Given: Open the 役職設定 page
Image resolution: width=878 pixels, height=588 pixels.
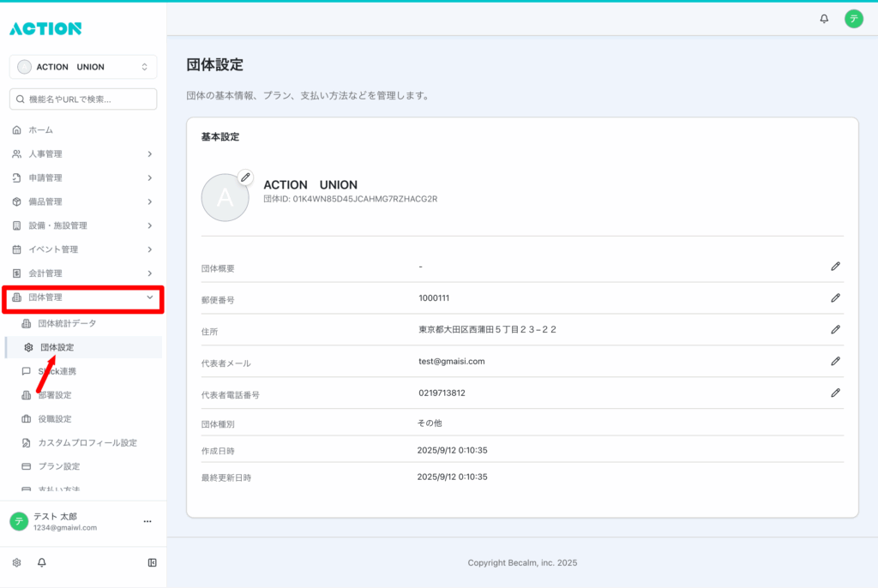Looking at the screenshot, I should click(54, 419).
